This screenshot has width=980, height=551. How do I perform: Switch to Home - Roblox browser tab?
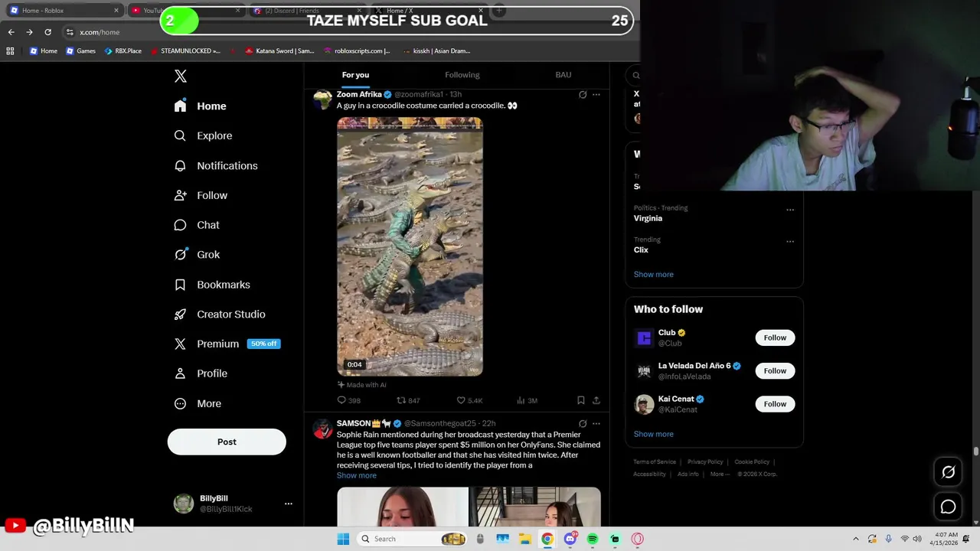tap(63, 10)
